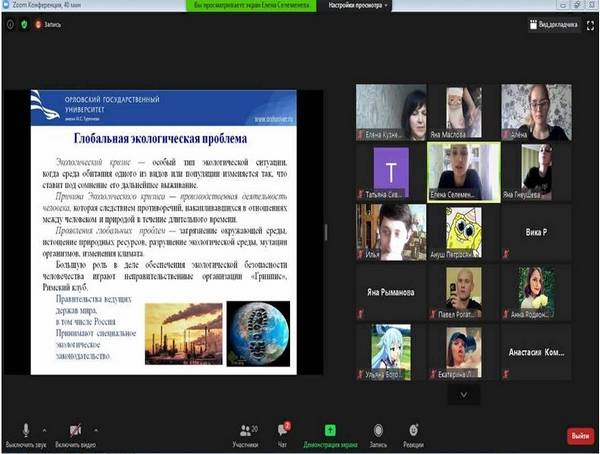Open the View Options dropdown at top
600x454 pixels.
(354, 6)
